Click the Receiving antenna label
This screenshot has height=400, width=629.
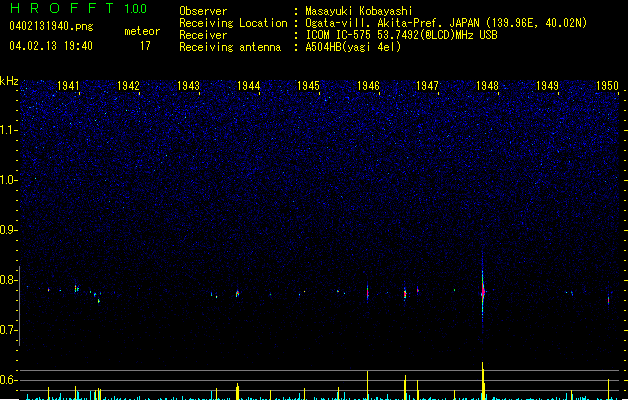coord(230,47)
